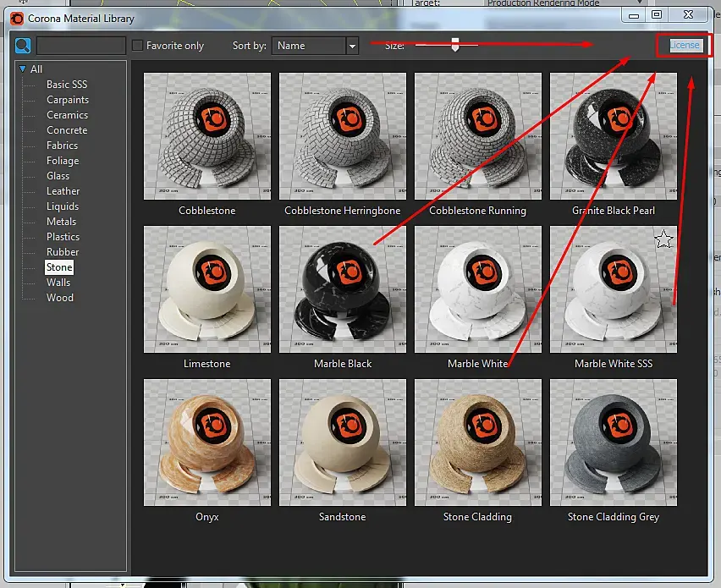Select the Glass category
The image size is (721, 588).
pos(58,176)
